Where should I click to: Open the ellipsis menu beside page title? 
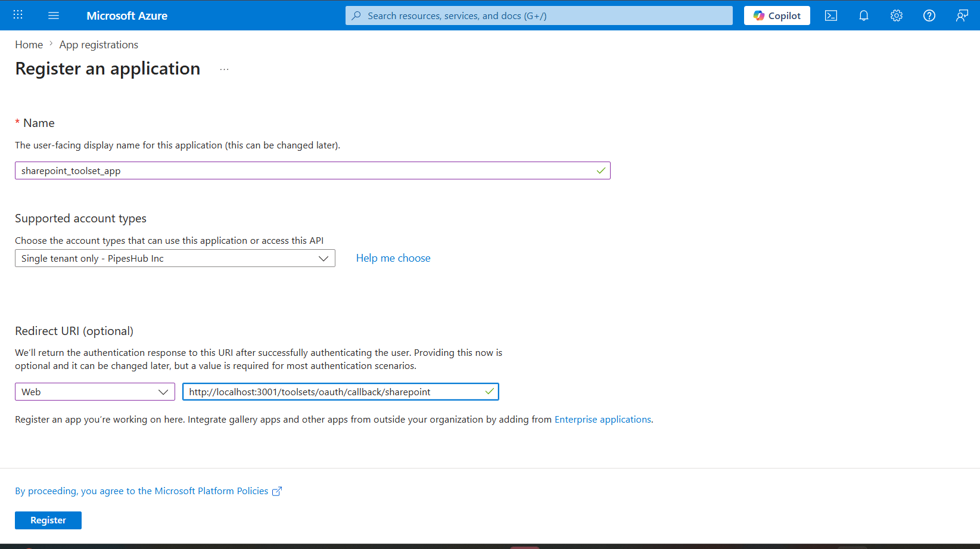pos(224,69)
